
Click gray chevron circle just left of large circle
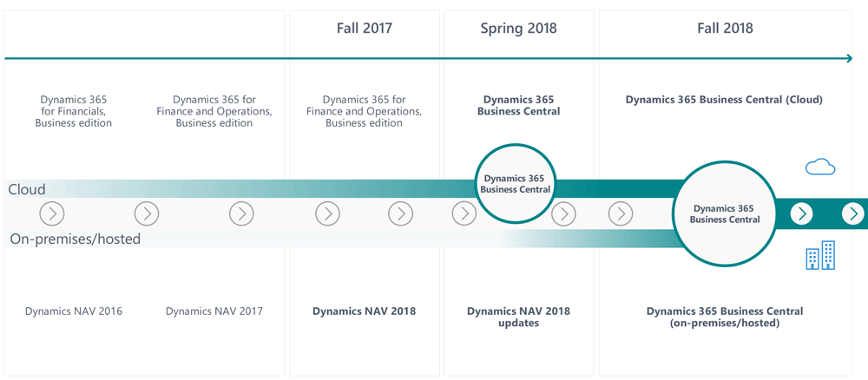(621, 213)
